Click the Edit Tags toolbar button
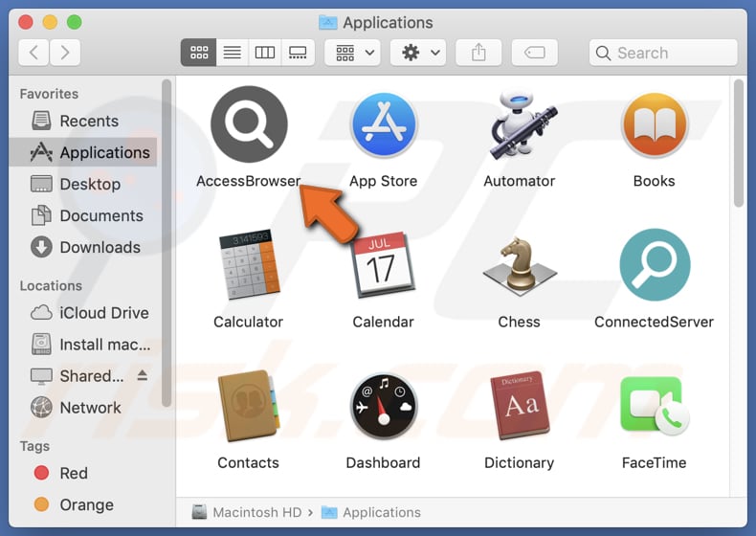Screen dimensions: 756x536 [534, 52]
